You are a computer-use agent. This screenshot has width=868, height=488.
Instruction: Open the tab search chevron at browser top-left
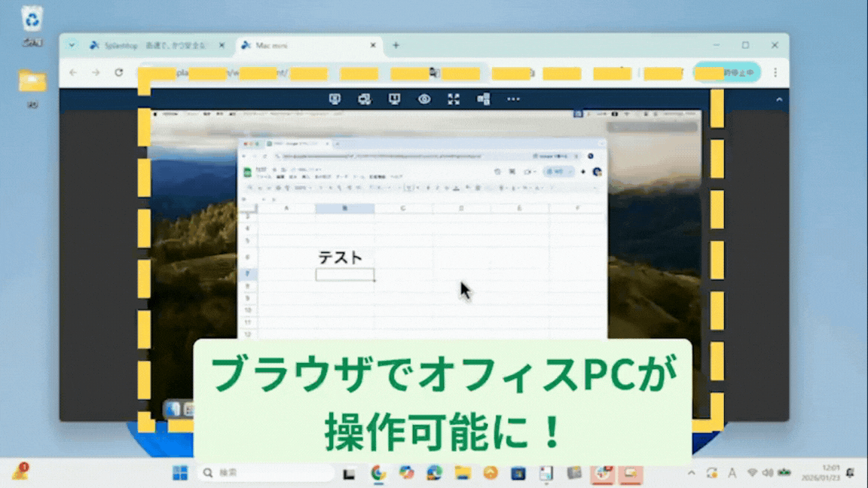pos(71,45)
